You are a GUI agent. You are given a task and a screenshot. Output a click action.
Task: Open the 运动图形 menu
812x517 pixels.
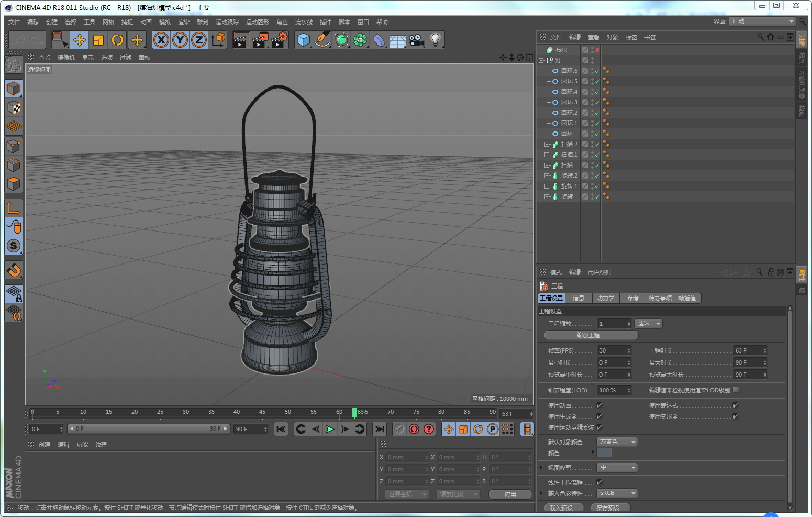(258, 22)
